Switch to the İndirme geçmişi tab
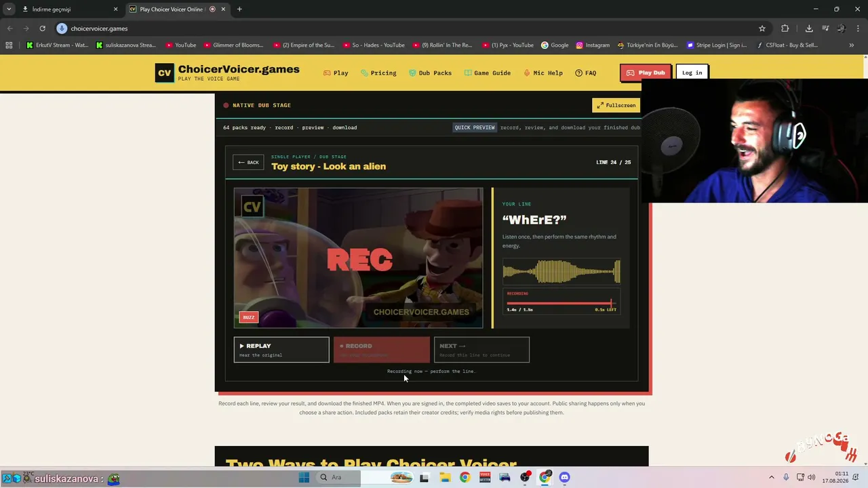 (68, 9)
